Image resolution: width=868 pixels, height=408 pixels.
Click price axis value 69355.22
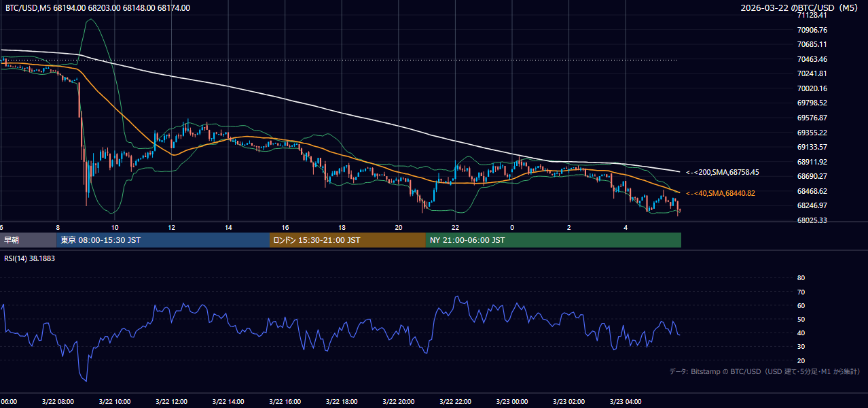[812, 133]
